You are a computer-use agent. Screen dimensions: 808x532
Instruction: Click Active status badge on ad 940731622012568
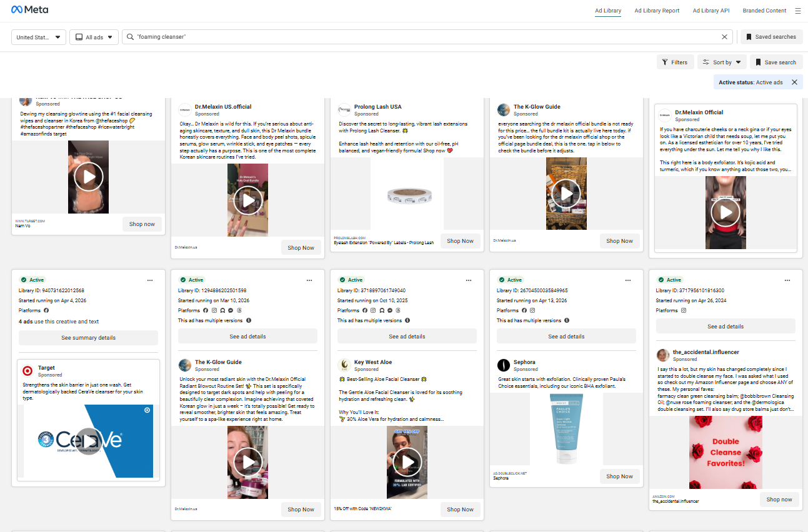coord(32,280)
